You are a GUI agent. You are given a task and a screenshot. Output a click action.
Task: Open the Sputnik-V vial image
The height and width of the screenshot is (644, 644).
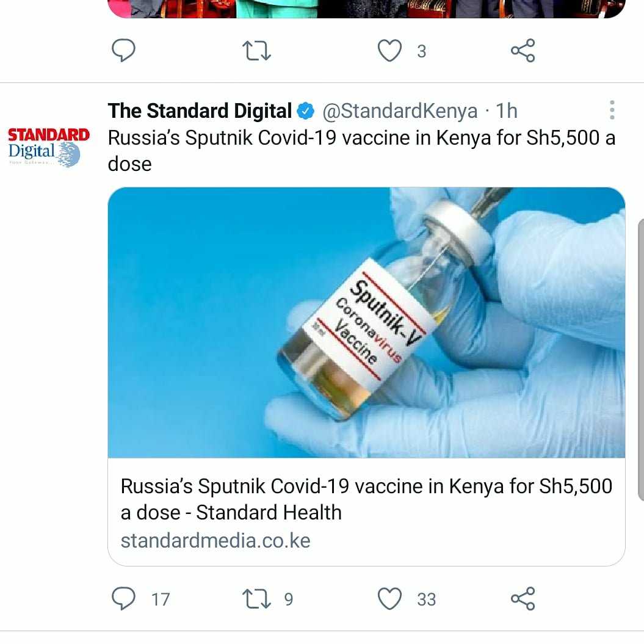(x=366, y=322)
